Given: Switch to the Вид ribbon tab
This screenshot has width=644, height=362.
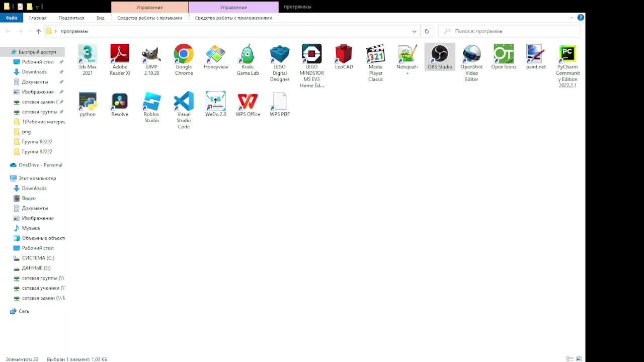Looking at the screenshot, I should (101, 18).
